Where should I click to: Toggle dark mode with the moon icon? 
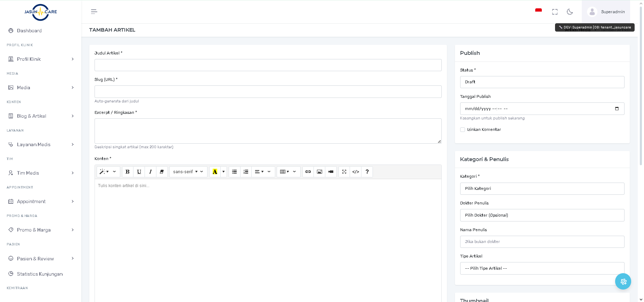pyautogui.click(x=570, y=12)
